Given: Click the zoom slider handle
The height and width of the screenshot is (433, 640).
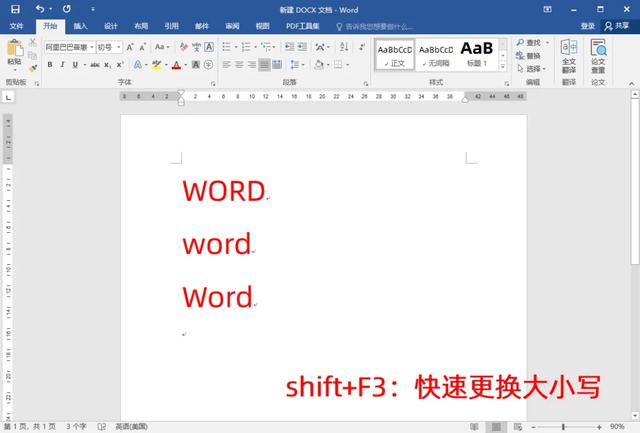Looking at the screenshot, I should point(563,427).
